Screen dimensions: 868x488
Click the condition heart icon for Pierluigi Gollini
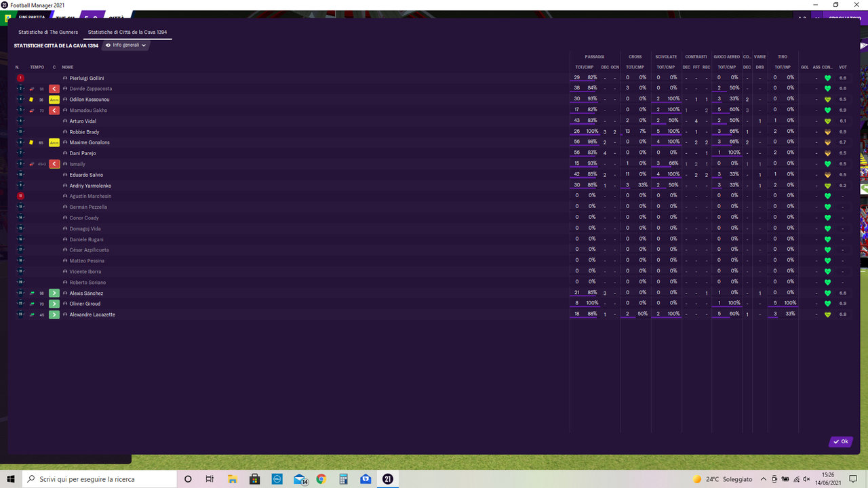[827, 78]
